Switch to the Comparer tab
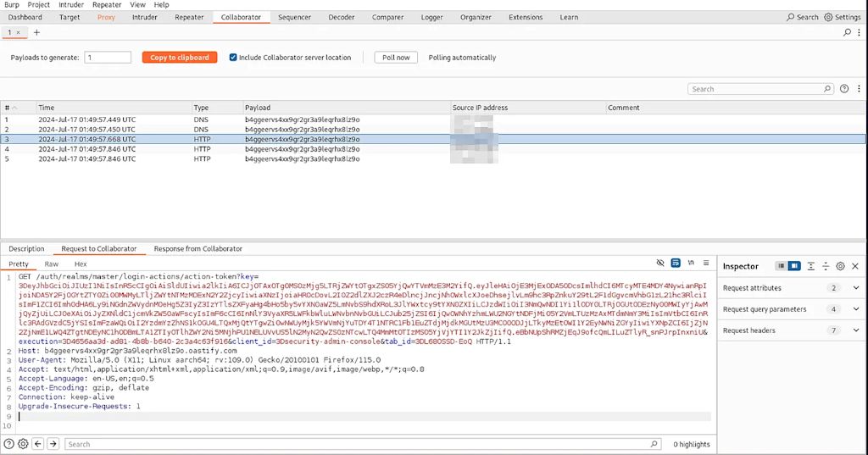 pyautogui.click(x=387, y=17)
